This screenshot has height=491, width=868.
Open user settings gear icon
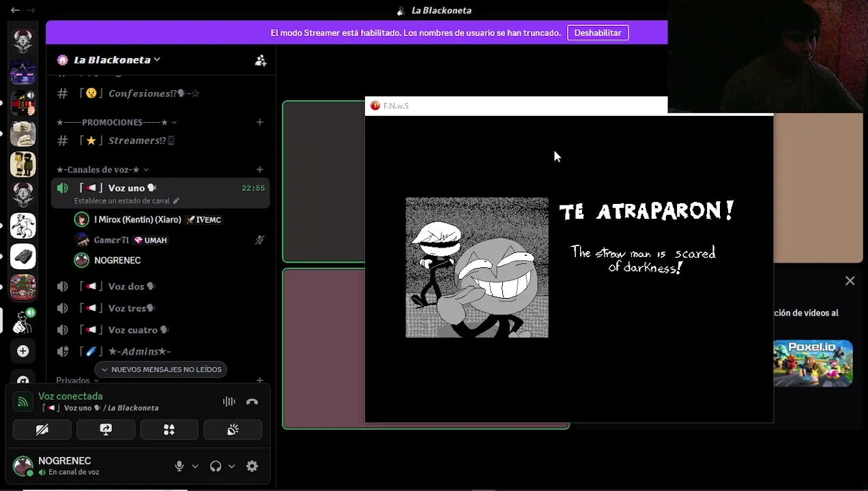(252, 466)
